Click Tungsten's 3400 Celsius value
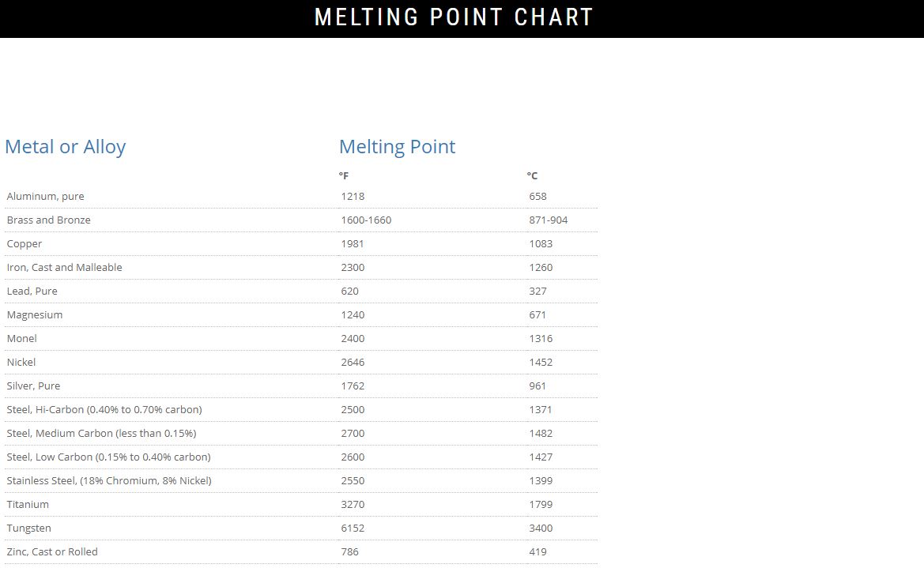Viewport: 924px width, 568px height. (541, 529)
